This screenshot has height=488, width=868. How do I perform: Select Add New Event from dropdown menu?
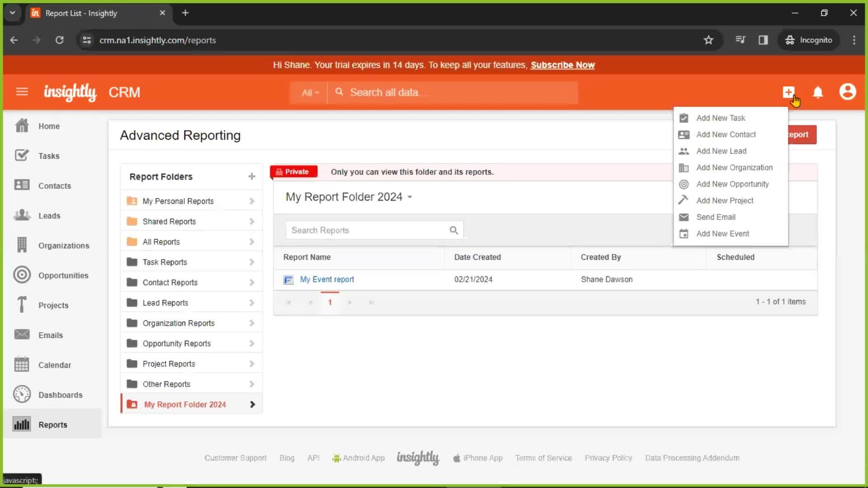point(722,233)
